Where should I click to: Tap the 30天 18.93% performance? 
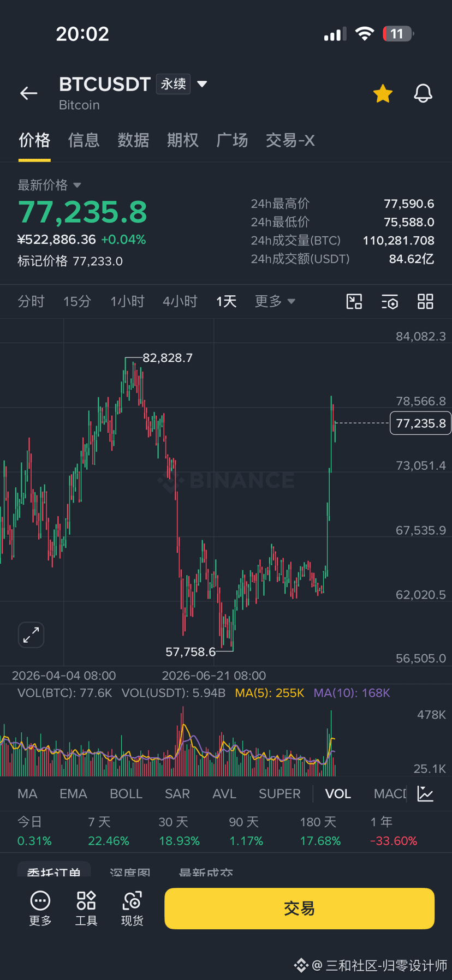click(x=179, y=831)
